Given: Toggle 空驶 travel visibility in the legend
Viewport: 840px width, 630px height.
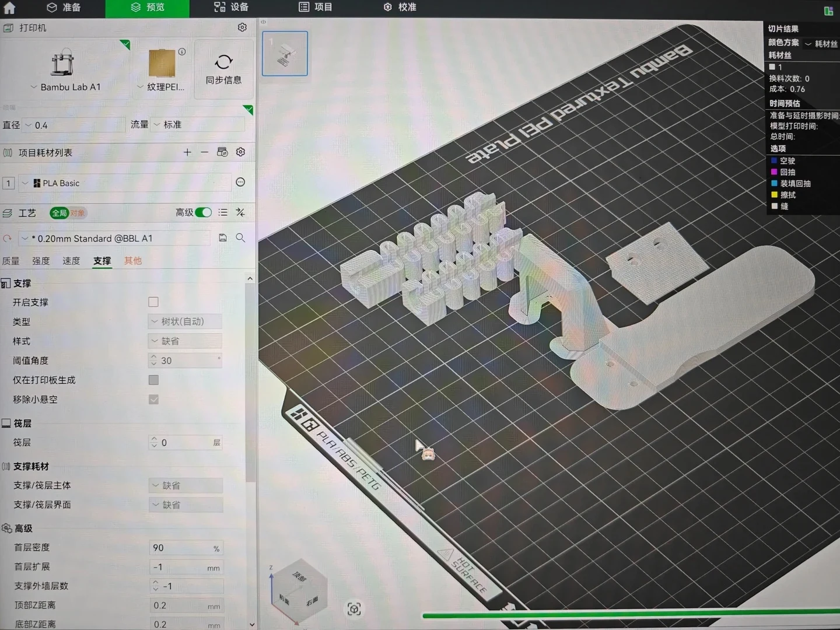Looking at the screenshot, I should coord(774,160).
